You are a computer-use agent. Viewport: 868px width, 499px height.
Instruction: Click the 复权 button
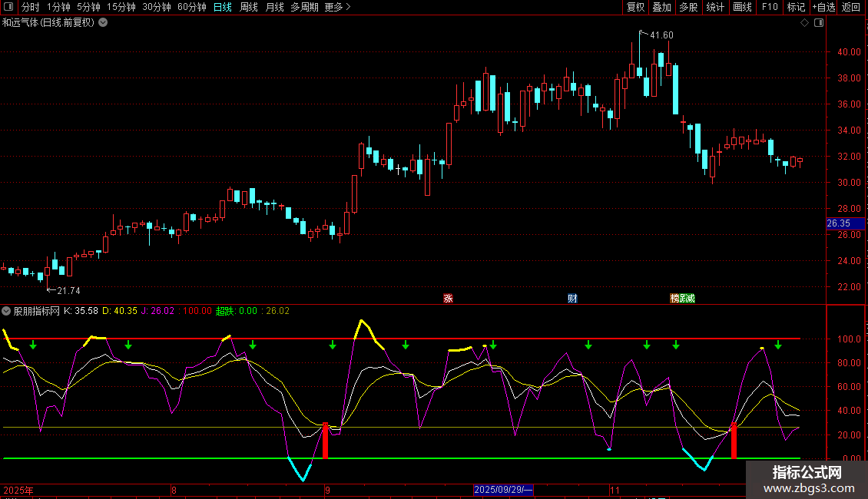click(635, 8)
